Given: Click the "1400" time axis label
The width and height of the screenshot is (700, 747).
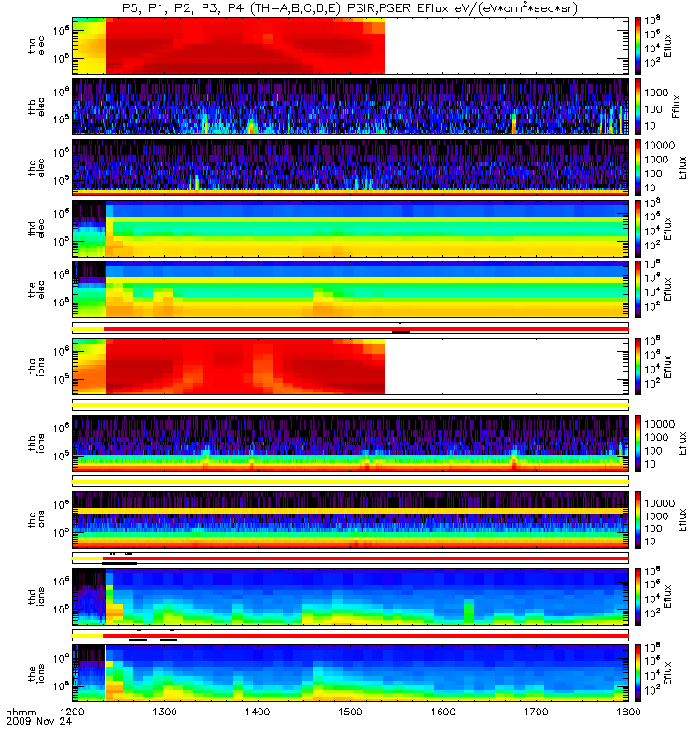Looking at the screenshot, I should 258,712.
